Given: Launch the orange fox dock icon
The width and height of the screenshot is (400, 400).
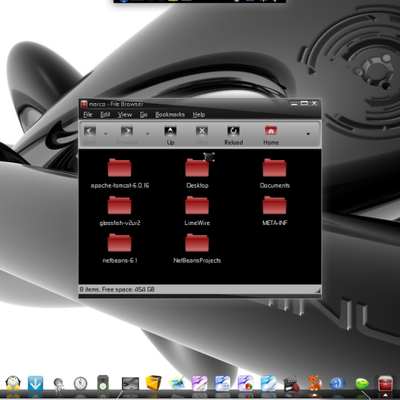Looking at the screenshot, I should (314, 383).
